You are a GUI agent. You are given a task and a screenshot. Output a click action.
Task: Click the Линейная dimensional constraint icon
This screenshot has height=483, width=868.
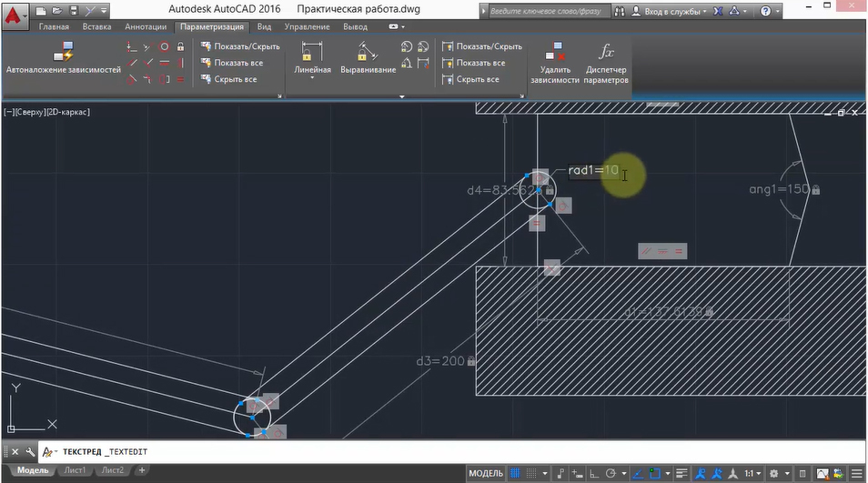(312, 52)
